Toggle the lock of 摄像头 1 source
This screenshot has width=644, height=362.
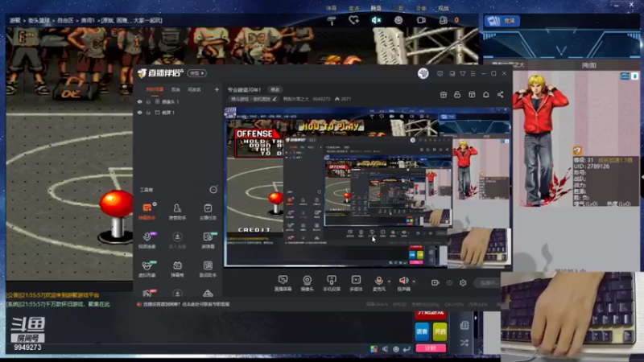click(x=148, y=102)
